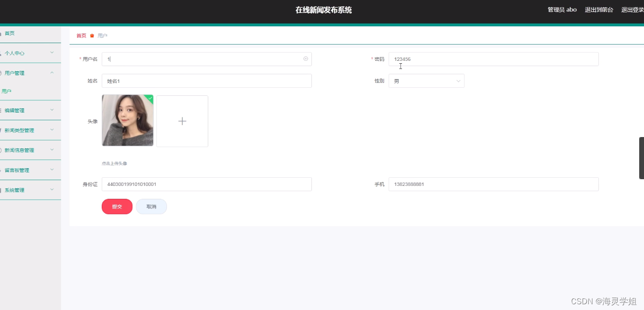Image resolution: width=644 pixels, height=310 pixels.
Task: Collapse the 用户管理 menu section
Action: coord(52,72)
